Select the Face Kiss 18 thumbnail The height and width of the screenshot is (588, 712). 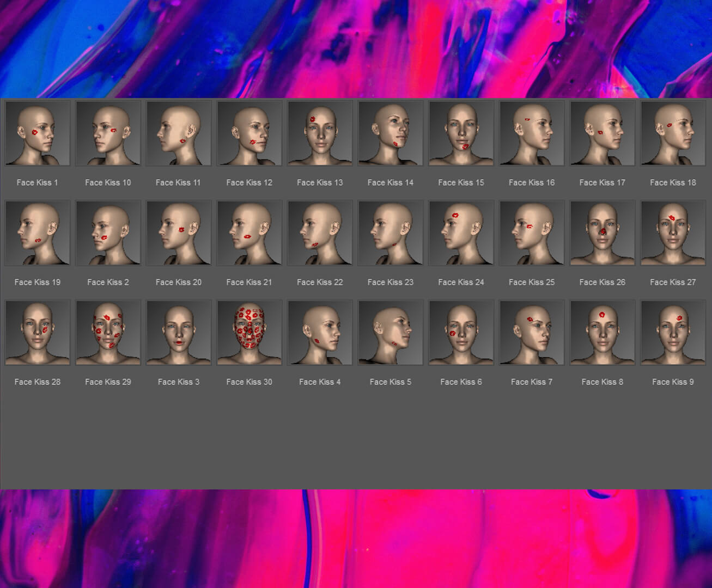[673, 133]
